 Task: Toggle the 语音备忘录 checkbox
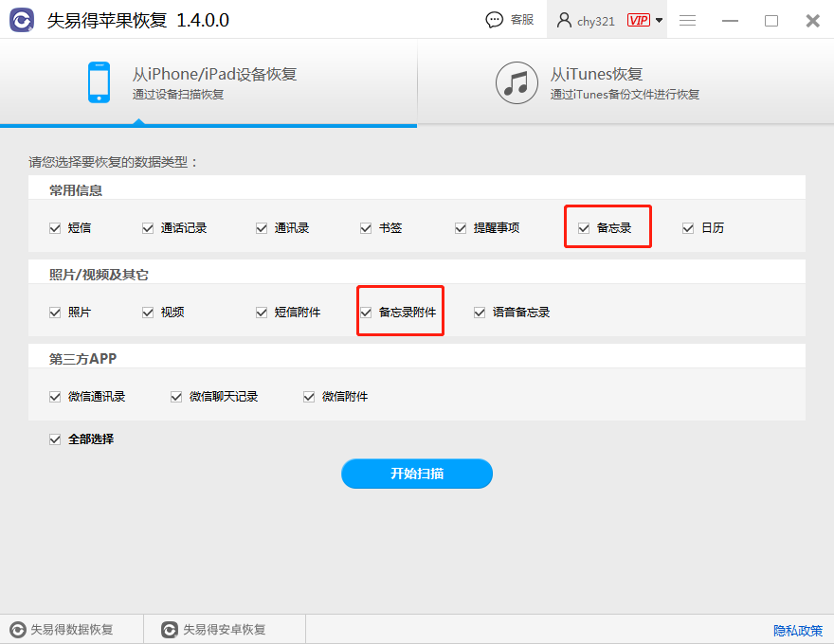coord(480,313)
